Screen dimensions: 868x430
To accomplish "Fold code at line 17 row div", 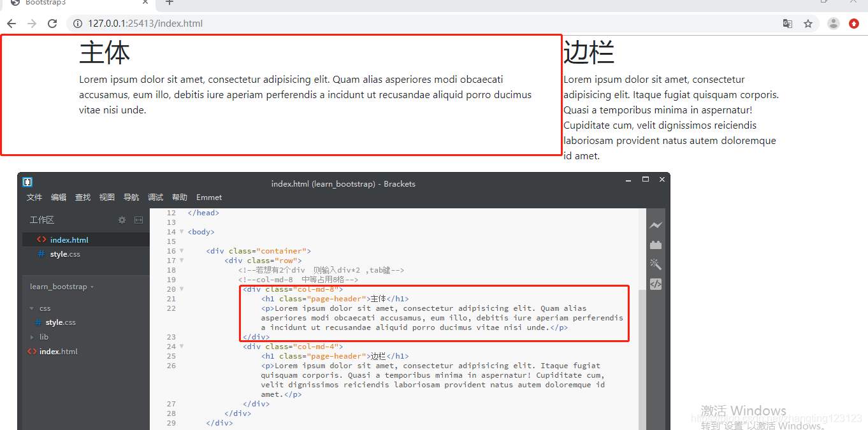I will 182,261.
